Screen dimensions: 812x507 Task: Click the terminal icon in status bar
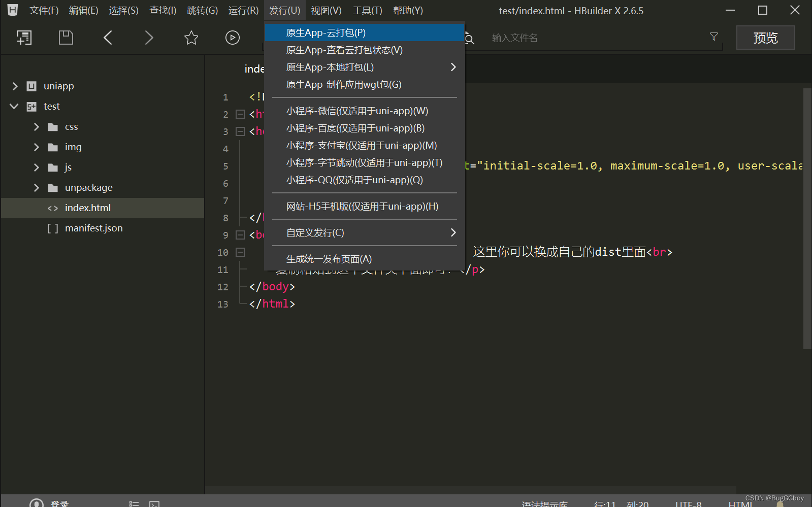pos(154,504)
